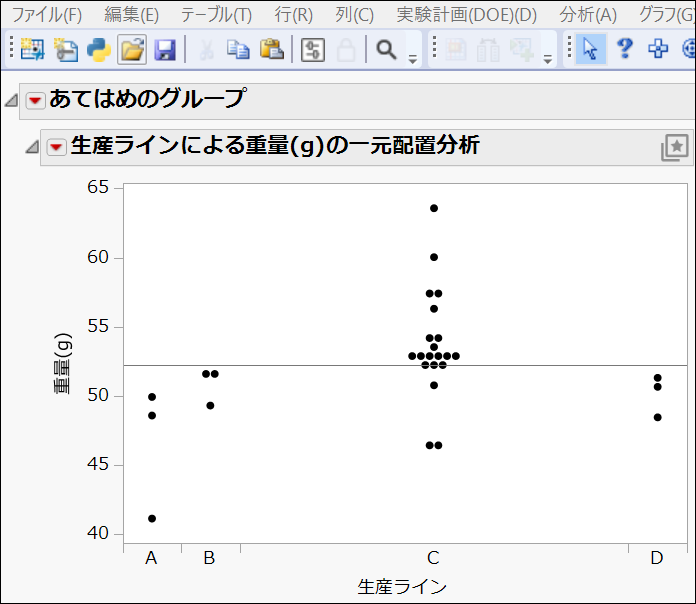
Task: Click category label A on X axis
Action: click(151, 558)
